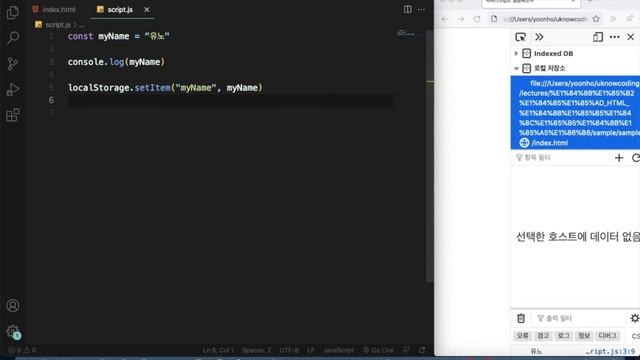Expand the Indexed DB tree item
This screenshot has width=640, height=360.
(516, 53)
